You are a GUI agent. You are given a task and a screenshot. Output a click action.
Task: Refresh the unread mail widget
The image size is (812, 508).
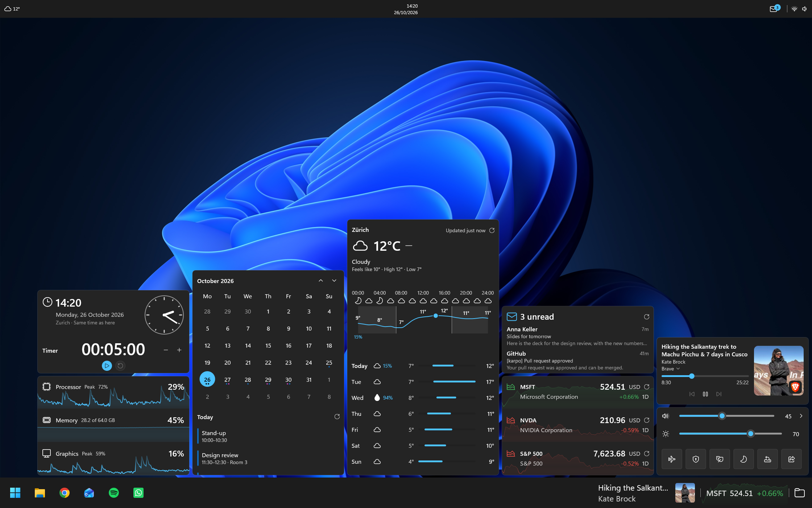point(646,317)
